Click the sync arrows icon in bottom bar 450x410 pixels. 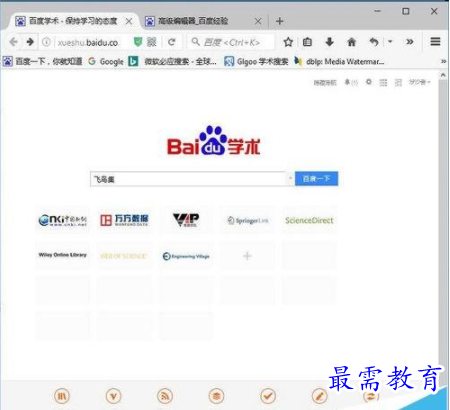click(x=371, y=396)
